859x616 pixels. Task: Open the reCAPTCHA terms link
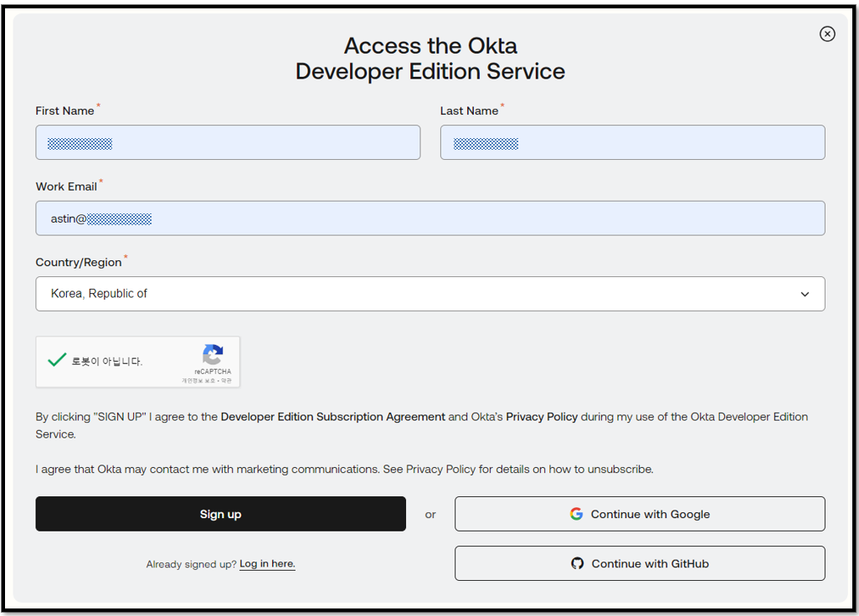[226, 381]
